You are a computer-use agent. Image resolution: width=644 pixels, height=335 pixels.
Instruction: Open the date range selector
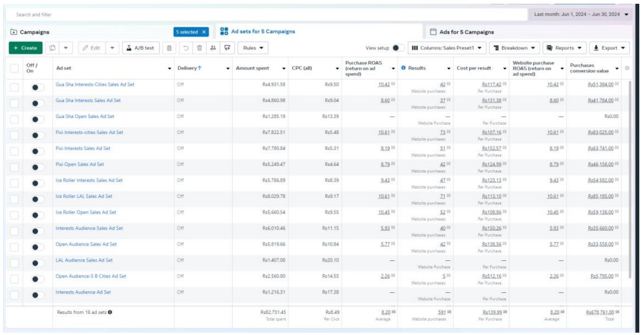[581, 15]
